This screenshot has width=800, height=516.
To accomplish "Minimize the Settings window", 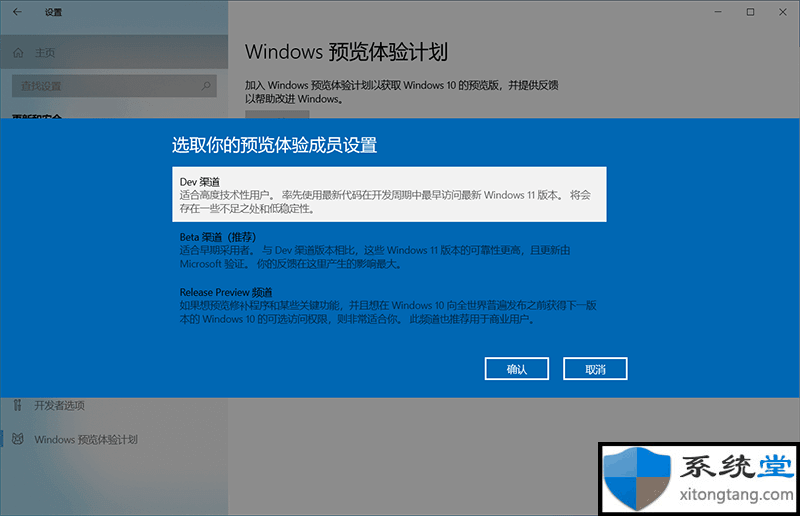I will click(x=718, y=12).
